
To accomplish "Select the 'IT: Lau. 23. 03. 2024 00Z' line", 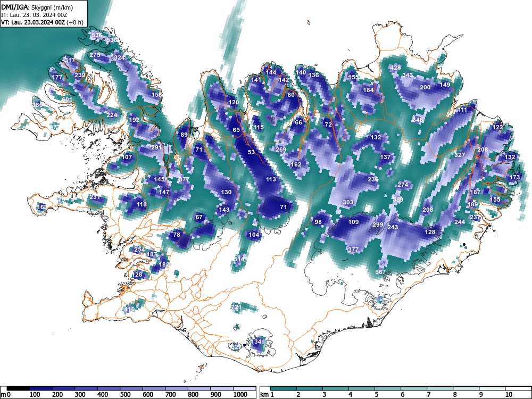I will (34, 15).
